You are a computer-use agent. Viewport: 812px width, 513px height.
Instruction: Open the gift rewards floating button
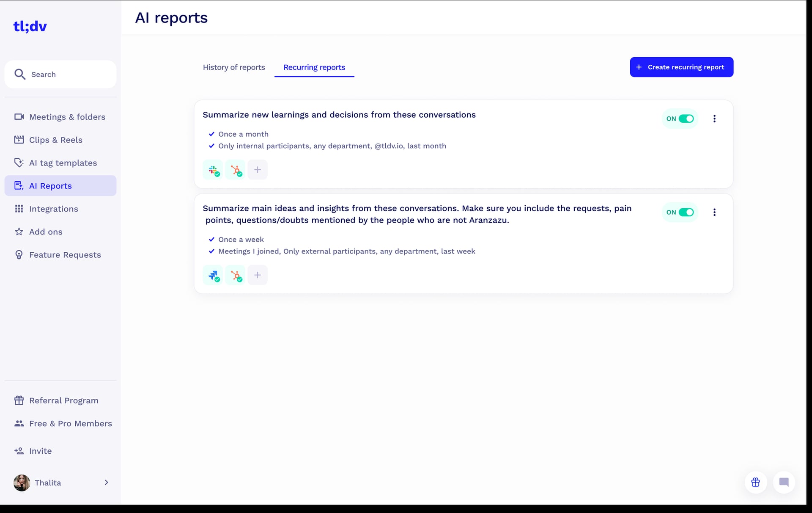[755, 482]
